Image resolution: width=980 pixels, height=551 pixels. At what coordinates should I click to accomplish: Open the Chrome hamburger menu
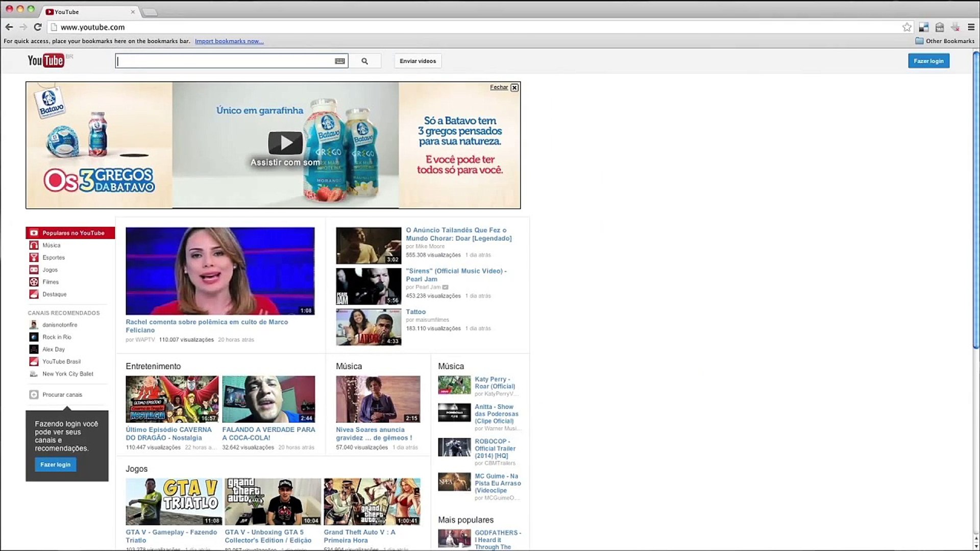[971, 27]
